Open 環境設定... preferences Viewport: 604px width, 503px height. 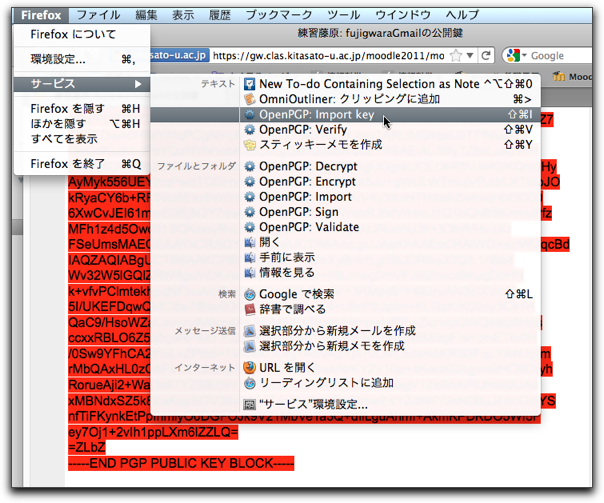[82, 59]
